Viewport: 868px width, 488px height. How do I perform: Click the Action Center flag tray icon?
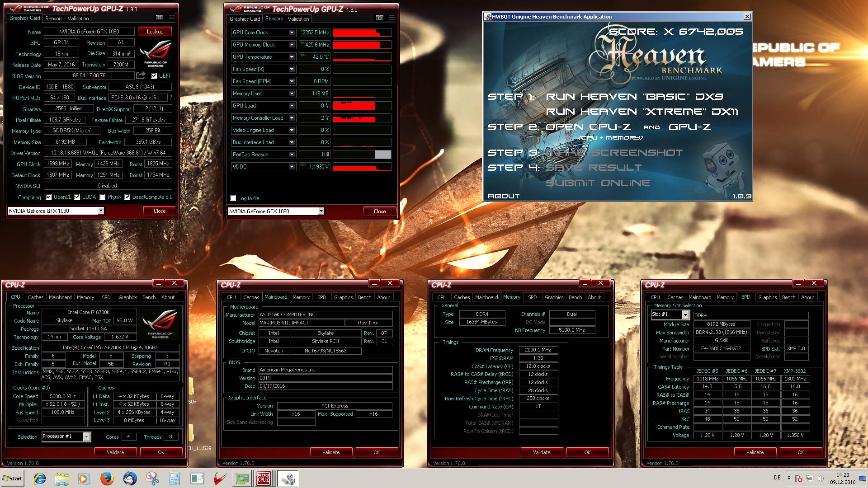click(799, 479)
